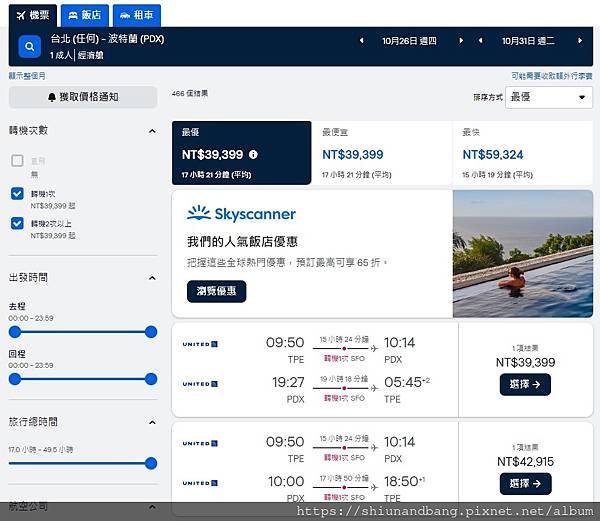600x521 pixels.
Task: Open the 顯示整個月 whole month link
Action: [x=27, y=76]
